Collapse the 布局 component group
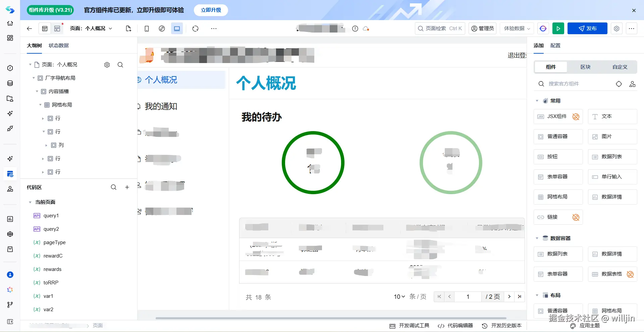This screenshot has width=644, height=332. (x=537, y=295)
